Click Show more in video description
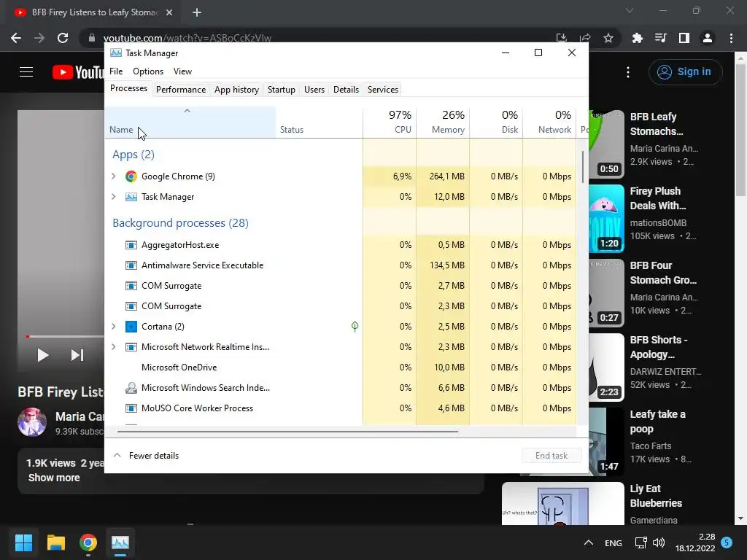Viewport: 747px width, 560px height. click(x=54, y=478)
